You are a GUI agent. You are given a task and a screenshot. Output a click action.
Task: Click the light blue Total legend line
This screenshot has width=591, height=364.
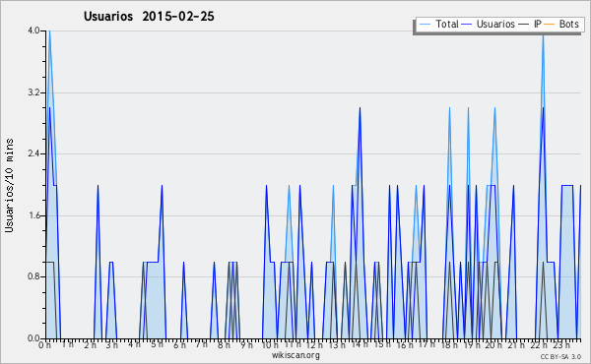425,25
